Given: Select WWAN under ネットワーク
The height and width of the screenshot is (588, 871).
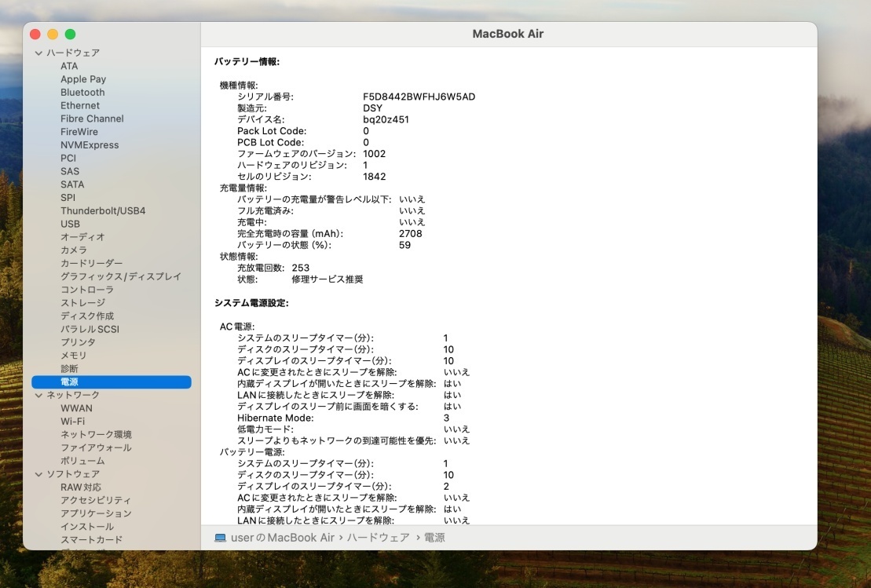Looking at the screenshot, I should 76,408.
